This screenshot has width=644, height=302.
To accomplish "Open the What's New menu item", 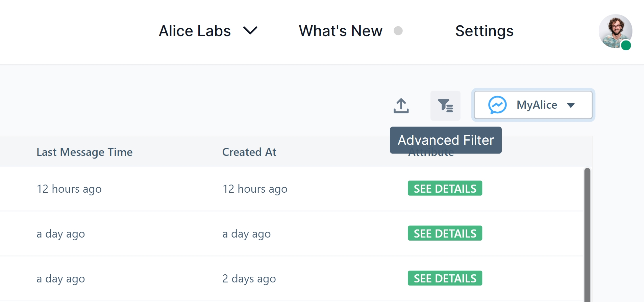I will (x=340, y=31).
